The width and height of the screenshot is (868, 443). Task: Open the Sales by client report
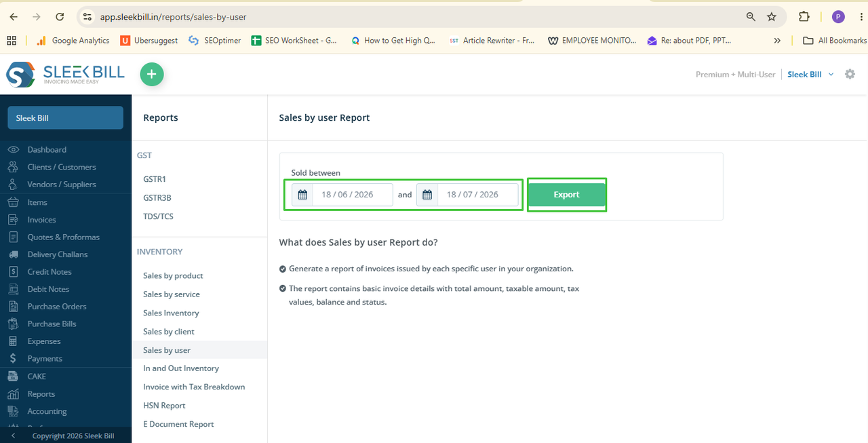pyautogui.click(x=169, y=332)
